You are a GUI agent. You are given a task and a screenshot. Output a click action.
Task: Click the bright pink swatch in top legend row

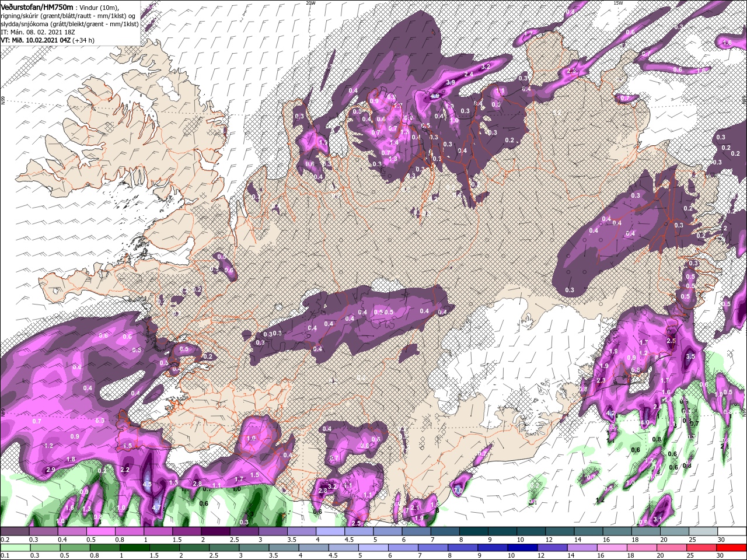pyautogui.click(x=101, y=532)
